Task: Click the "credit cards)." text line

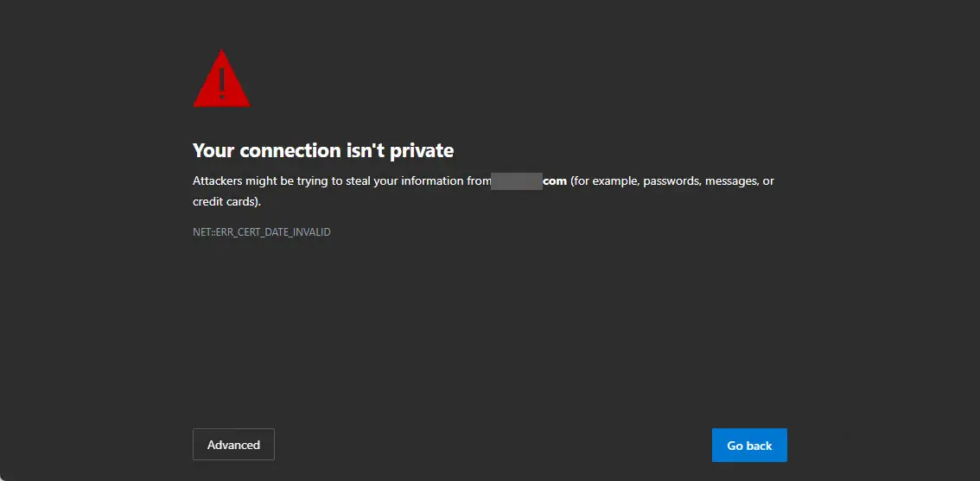Action: (x=226, y=202)
